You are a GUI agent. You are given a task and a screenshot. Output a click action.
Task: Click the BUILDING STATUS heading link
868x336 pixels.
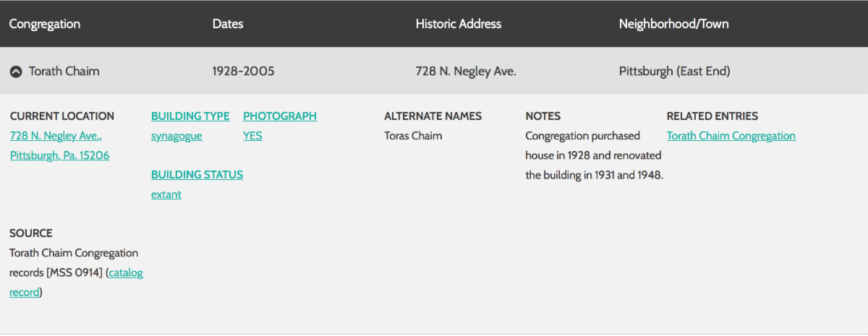click(197, 175)
